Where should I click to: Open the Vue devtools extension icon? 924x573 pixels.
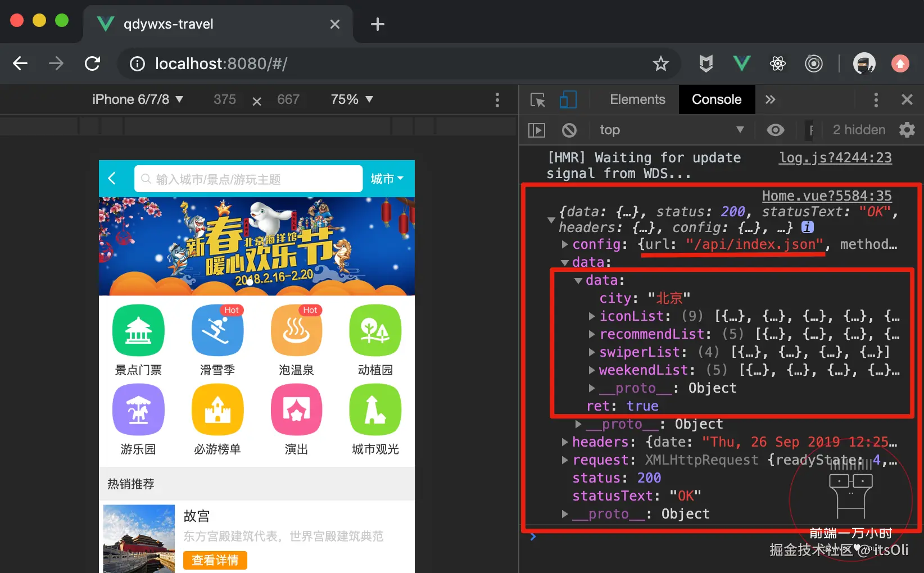click(742, 63)
